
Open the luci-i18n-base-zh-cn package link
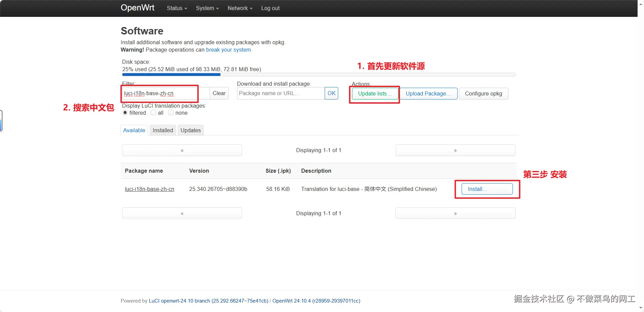coord(149,189)
